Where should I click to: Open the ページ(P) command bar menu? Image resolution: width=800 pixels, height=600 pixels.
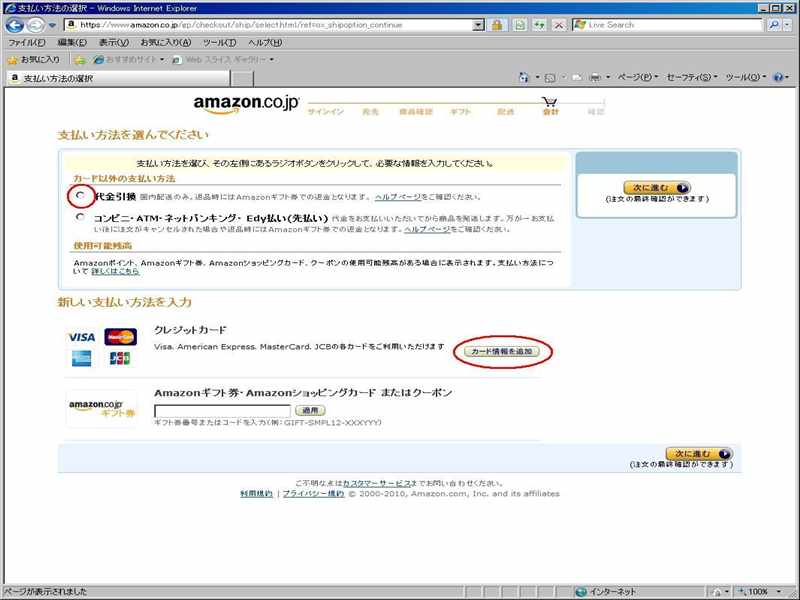[637, 78]
